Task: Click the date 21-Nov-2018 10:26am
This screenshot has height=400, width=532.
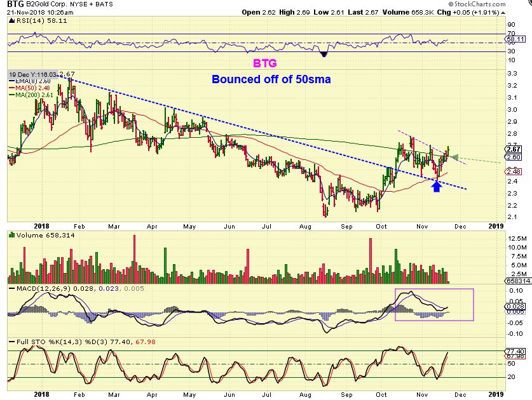Action: pyautogui.click(x=40, y=13)
